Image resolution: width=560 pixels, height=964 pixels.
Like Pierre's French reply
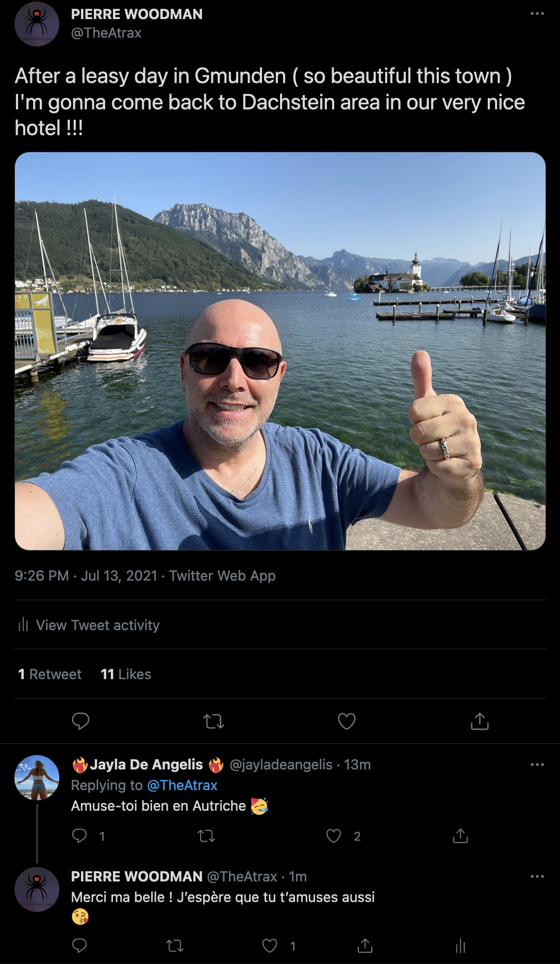[270, 945]
